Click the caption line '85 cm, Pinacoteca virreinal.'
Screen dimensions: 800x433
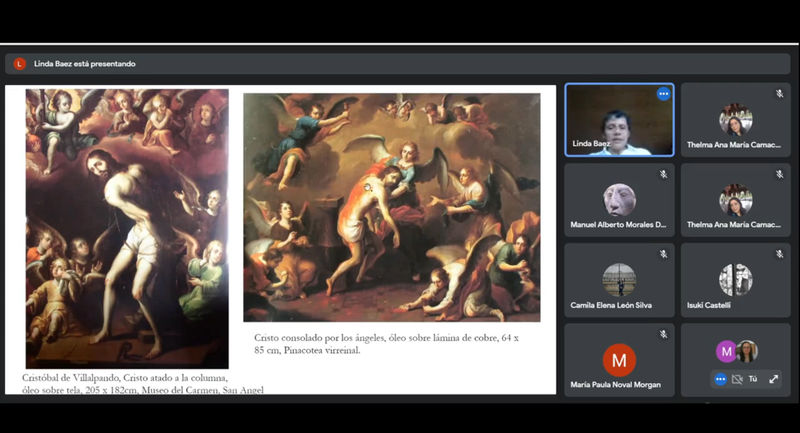[307, 350]
